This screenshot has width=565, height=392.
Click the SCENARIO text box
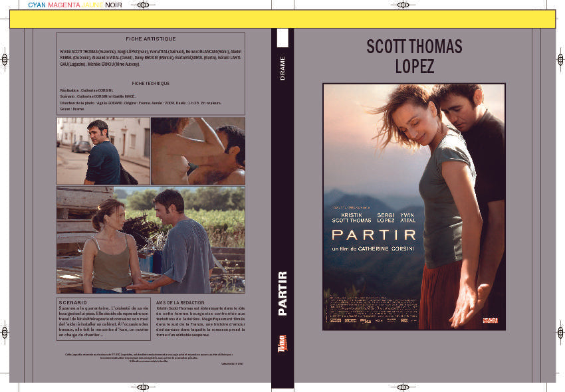[104, 319]
